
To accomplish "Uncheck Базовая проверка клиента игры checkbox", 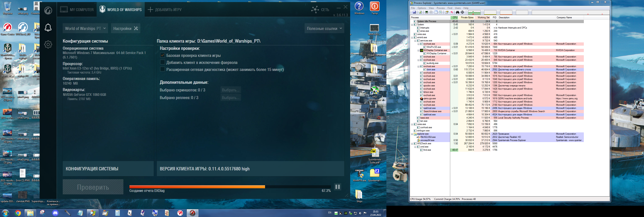I will [x=162, y=55].
